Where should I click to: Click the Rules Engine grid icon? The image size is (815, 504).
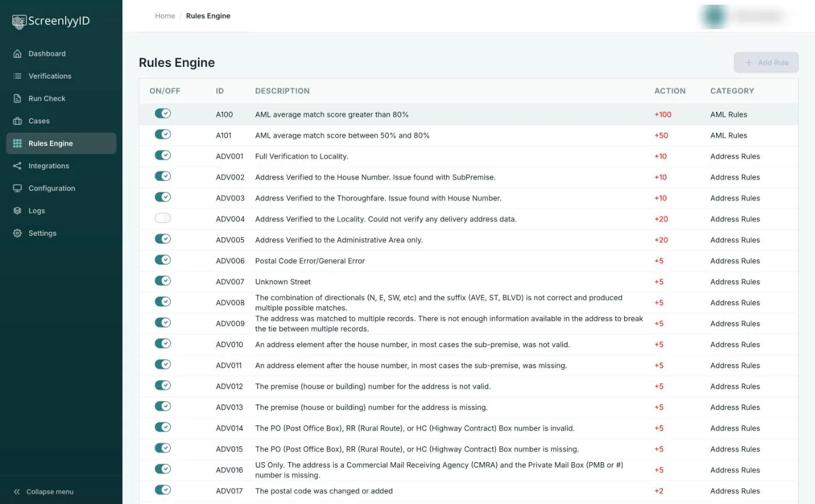tap(17, 143)
